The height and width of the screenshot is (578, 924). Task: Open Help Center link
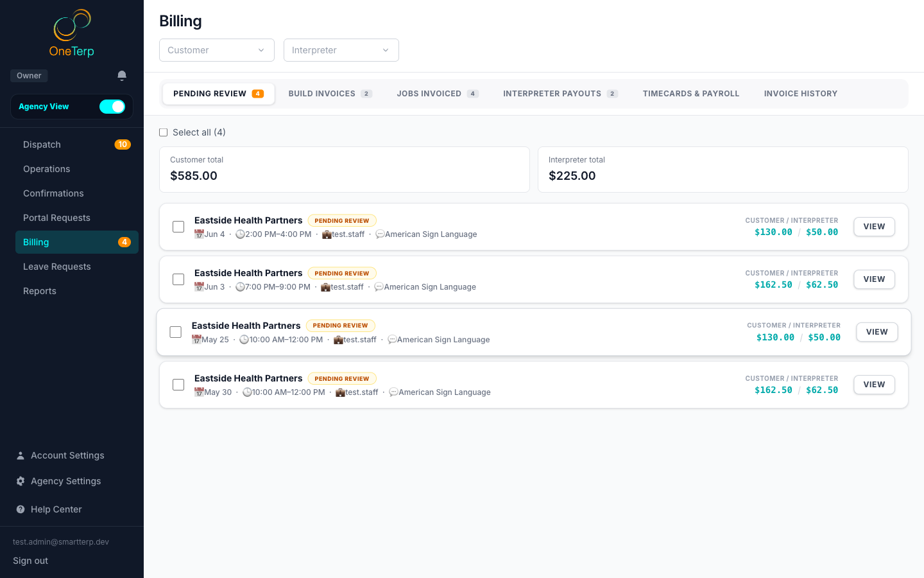pos(56,509)
